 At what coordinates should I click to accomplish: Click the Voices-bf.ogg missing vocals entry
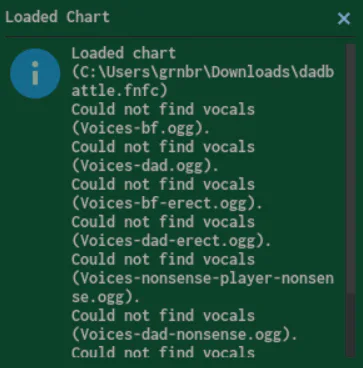click(141, 129)
